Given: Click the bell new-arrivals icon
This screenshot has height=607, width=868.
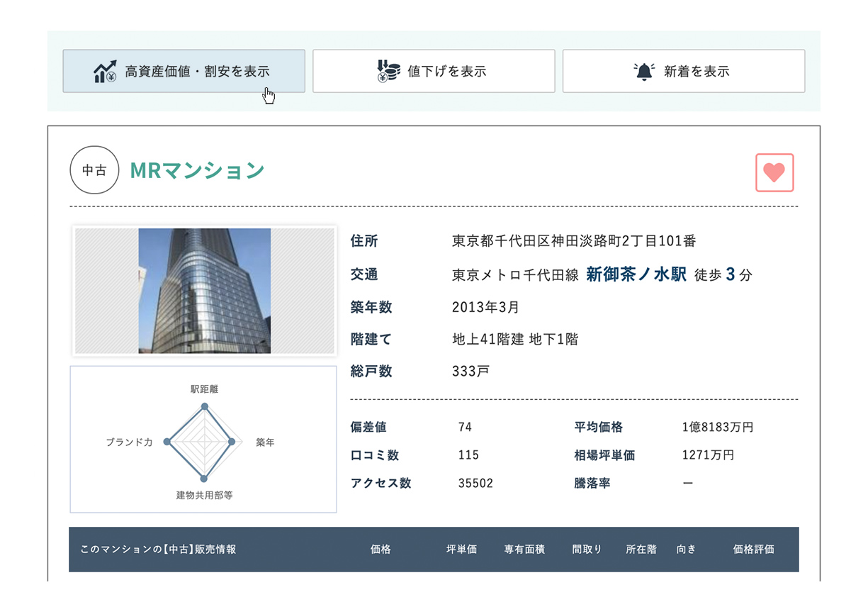Looking at the screenshot, I should point(644,72).
